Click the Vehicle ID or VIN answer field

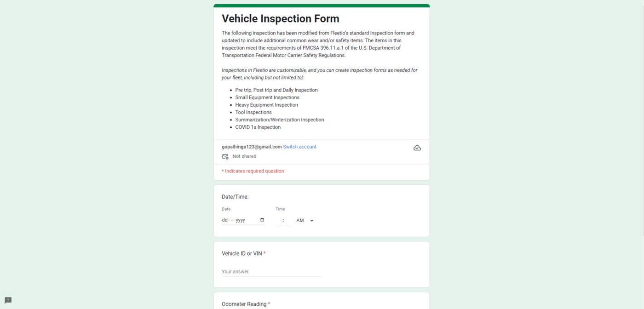click(x=271, y=271)
